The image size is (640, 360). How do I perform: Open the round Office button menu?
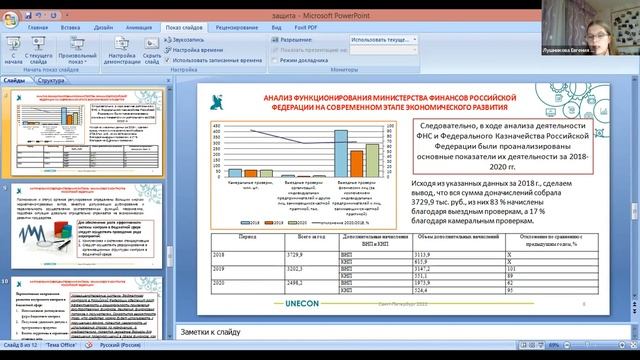click(x=10, y=19)
